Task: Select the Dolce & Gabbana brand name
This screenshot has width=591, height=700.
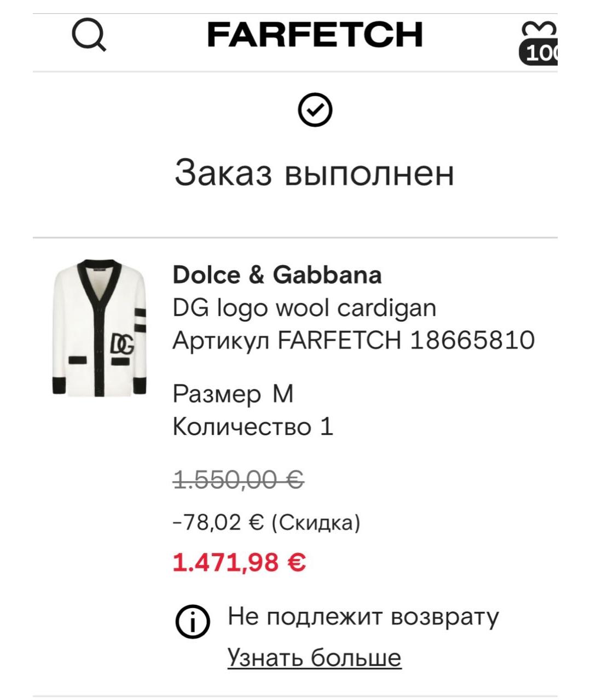Action: (x=277, y=275)
